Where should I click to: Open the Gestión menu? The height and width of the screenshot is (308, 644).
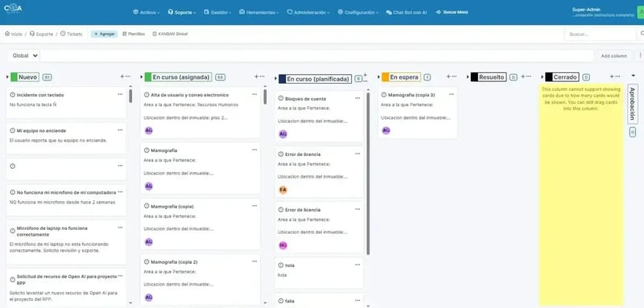point(217,13)
